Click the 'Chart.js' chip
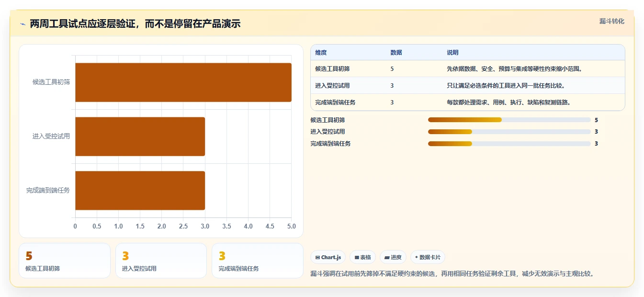The width and height of the screenshot is (644, 297). (328, 257)
